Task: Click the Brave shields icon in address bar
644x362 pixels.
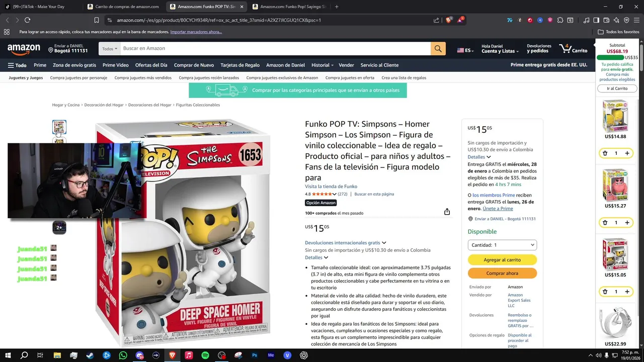Action: [449, 20]
